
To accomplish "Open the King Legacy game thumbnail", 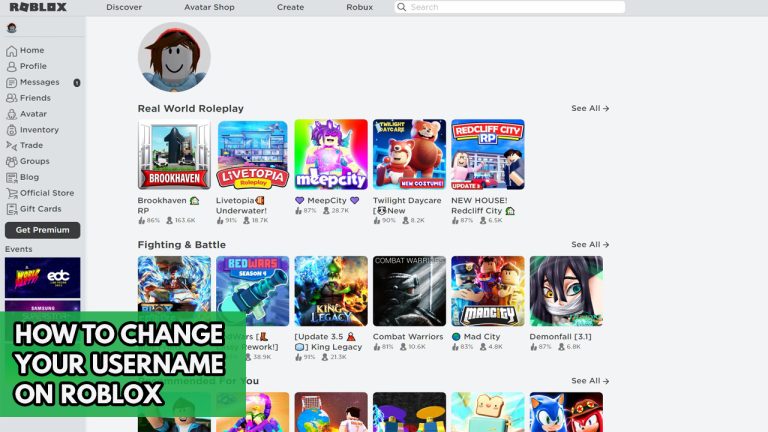I will pyautogui.click(x=331, y=291).
